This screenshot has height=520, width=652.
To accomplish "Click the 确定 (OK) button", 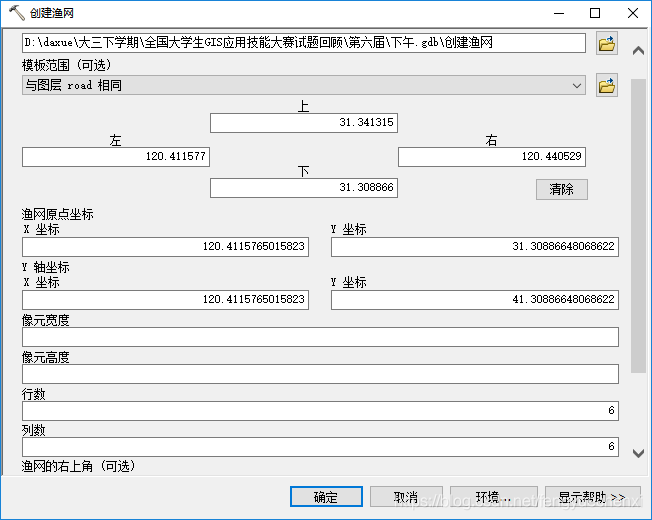I will [326, 497].
